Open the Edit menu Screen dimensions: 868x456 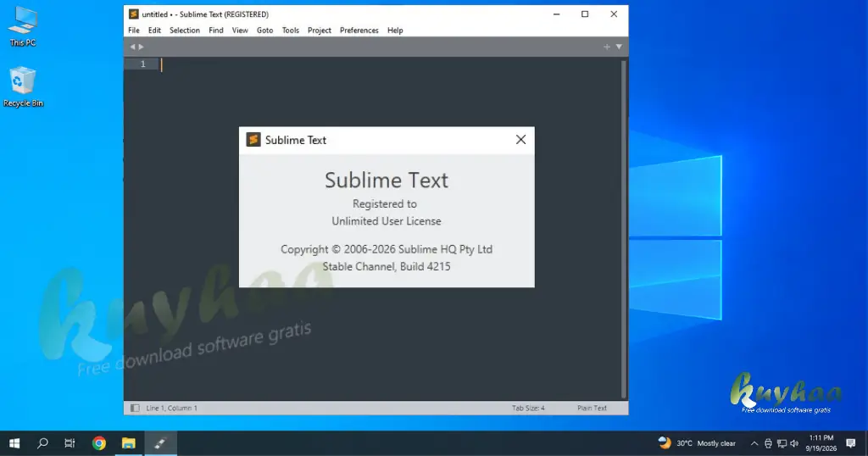[x=154, y=31]
